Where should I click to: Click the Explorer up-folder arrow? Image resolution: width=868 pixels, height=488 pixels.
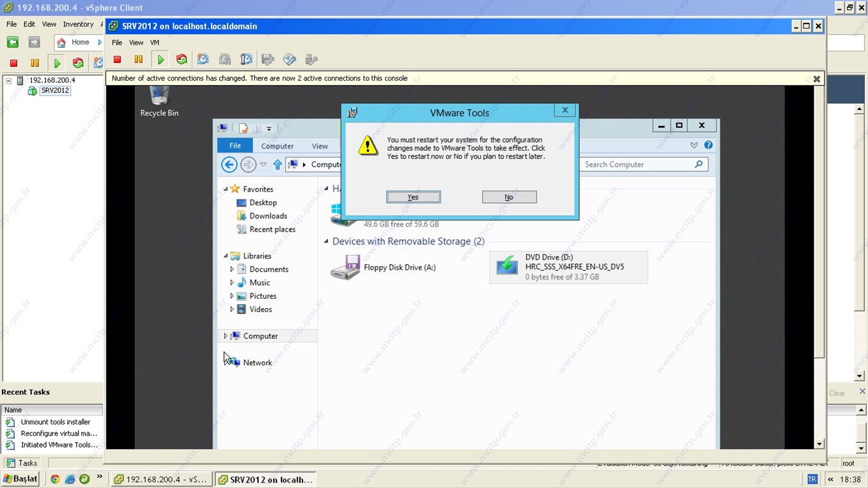(x=277, y=165)
